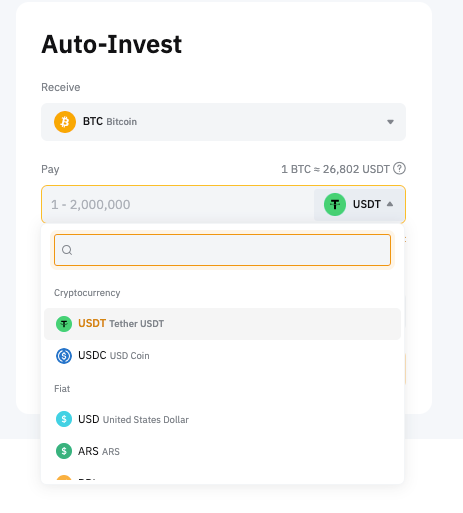The height and width of the screenshot is (513, 463).
Task: Choose USDC USD Coin from the list
Action: click(x=222, y=356)
